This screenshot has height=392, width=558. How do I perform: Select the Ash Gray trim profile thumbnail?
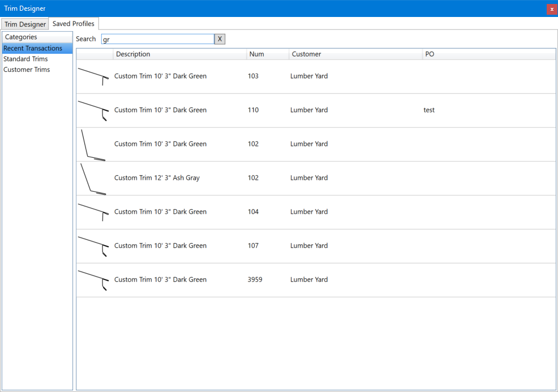point(93,178)
